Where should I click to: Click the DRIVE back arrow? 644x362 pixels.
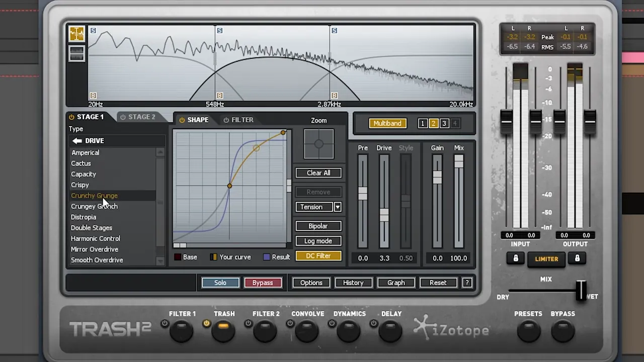77,141
